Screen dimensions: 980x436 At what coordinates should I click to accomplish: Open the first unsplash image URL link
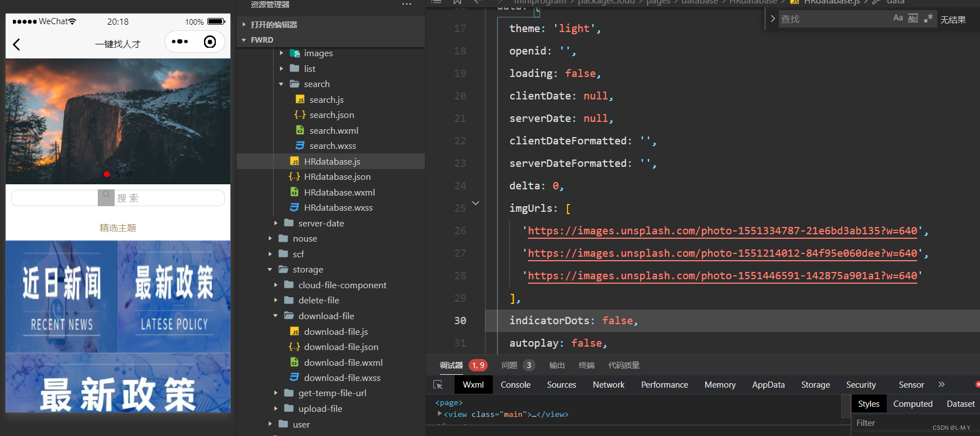722,231
